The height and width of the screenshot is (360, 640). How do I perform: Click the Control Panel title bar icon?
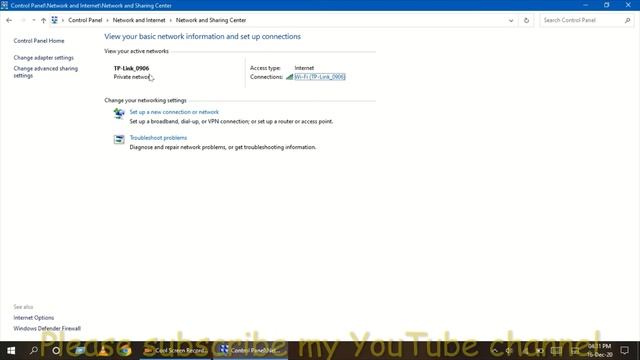pos(4,5)
